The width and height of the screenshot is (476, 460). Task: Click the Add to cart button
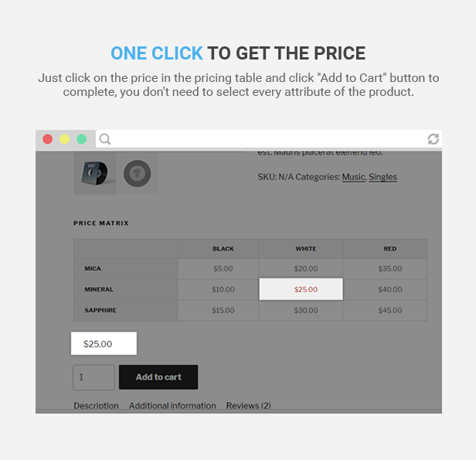pyautogui.click(x=158, y=377)
